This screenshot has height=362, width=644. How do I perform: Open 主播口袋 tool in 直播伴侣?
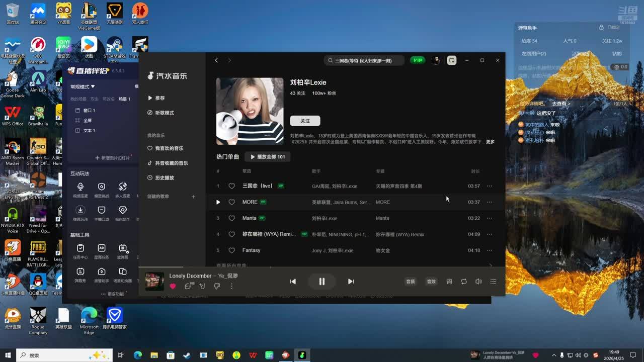(102, 213)
